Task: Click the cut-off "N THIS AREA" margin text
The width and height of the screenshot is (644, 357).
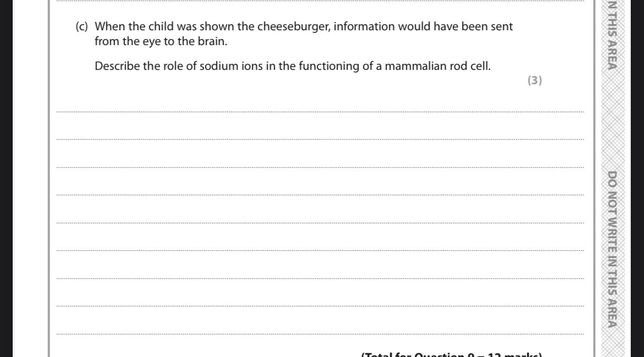Action: 613,35
